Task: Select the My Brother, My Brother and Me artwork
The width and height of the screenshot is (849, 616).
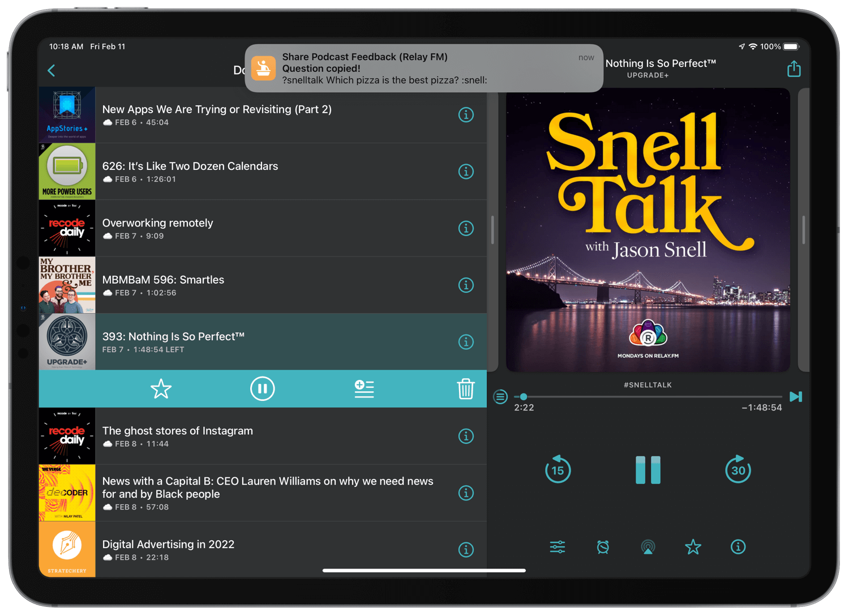Action: [67, 285]
